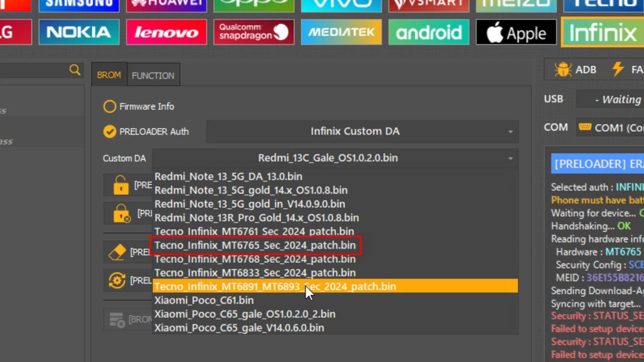The width and height of the screenshot is (644, 362).
Task: Choose the highlighted MT6891_MT6893 patch file
Action: (x=336, y=286)
